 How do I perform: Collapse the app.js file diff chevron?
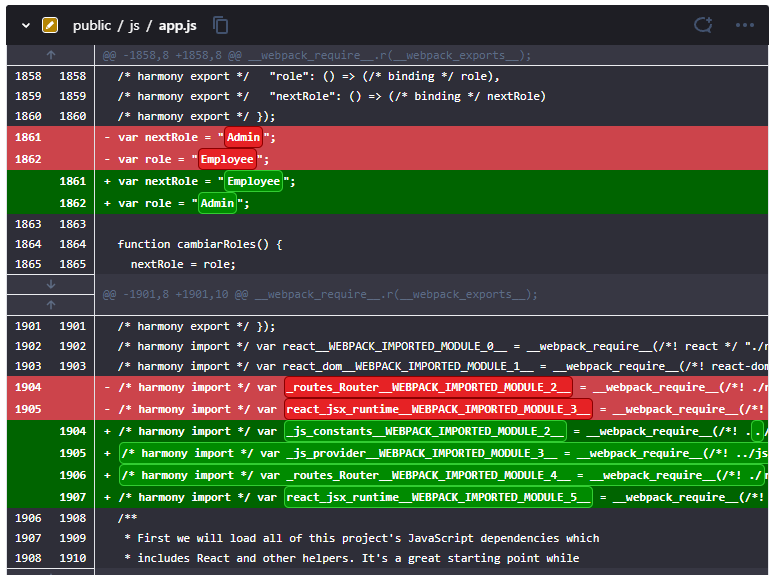click(x=26, y=25)
